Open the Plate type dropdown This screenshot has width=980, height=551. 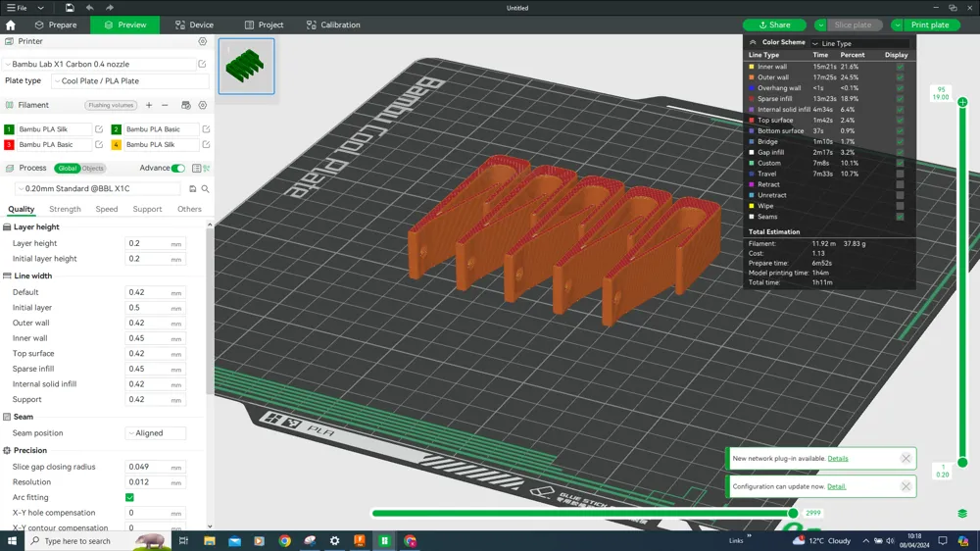(129, 81)
